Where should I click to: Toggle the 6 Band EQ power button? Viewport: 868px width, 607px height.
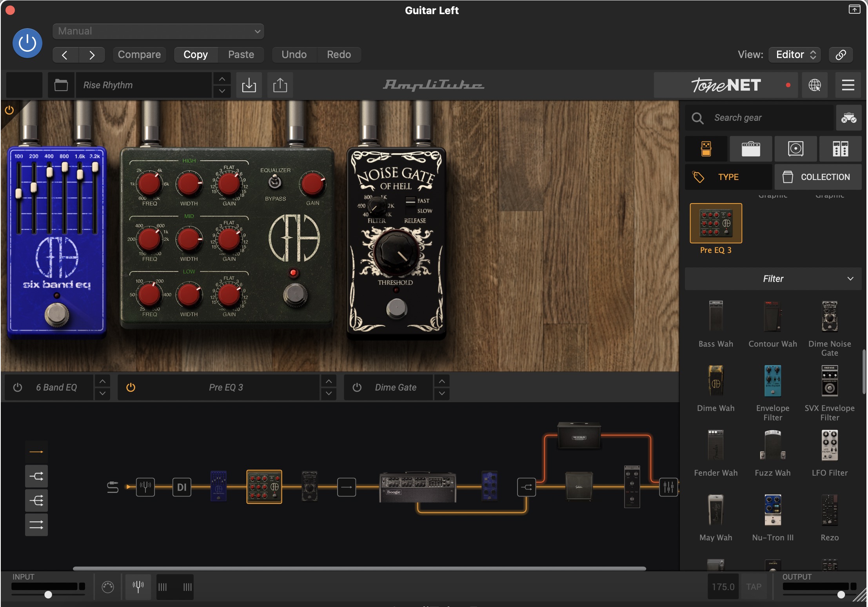pos(18,387)
